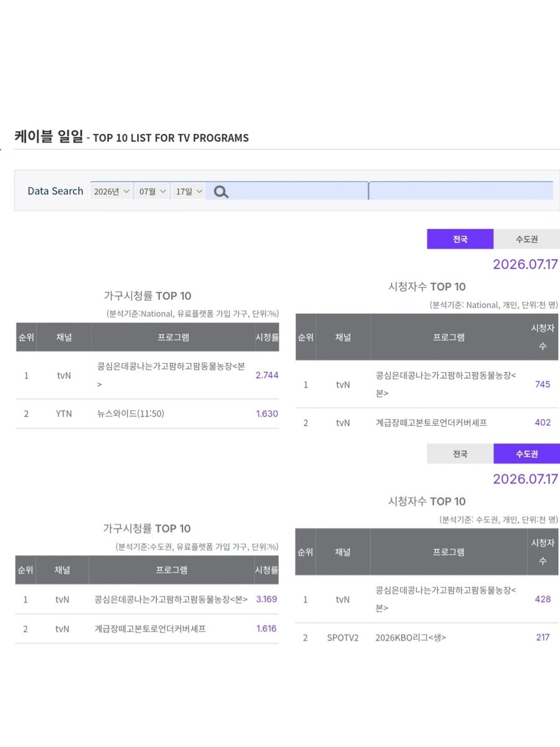Click 뉴스와이드(11:50) program row
The width and height of the screenshot is (560, 747).
click(x=131, y=413)
